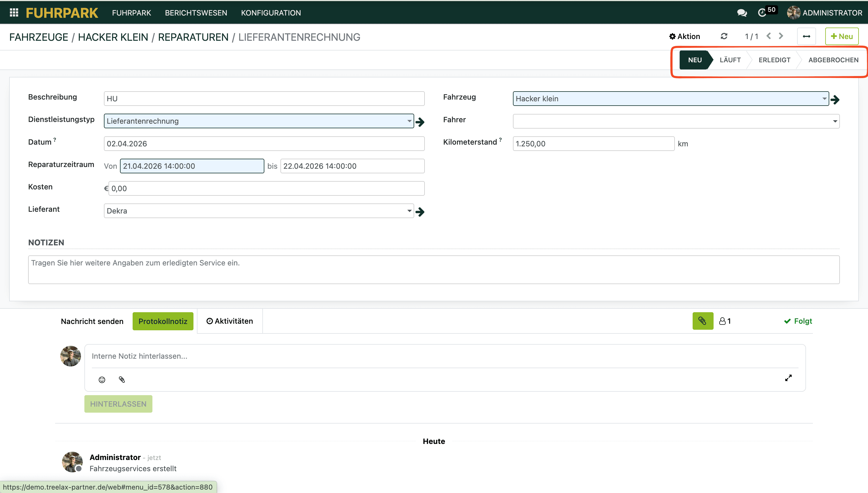Toggle the Folgt following status
Image resolution: width=868 pixels, height=493 pixels.
pos(798,321)
